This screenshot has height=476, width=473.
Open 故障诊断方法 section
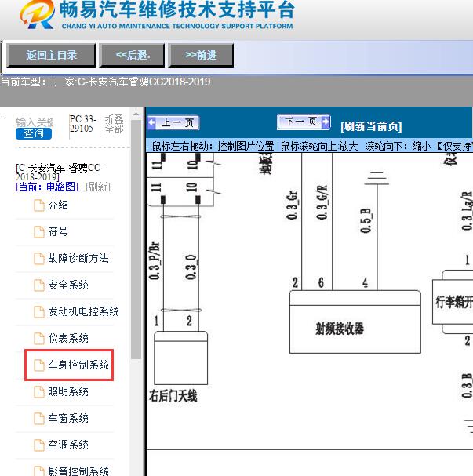click(78, 258)
